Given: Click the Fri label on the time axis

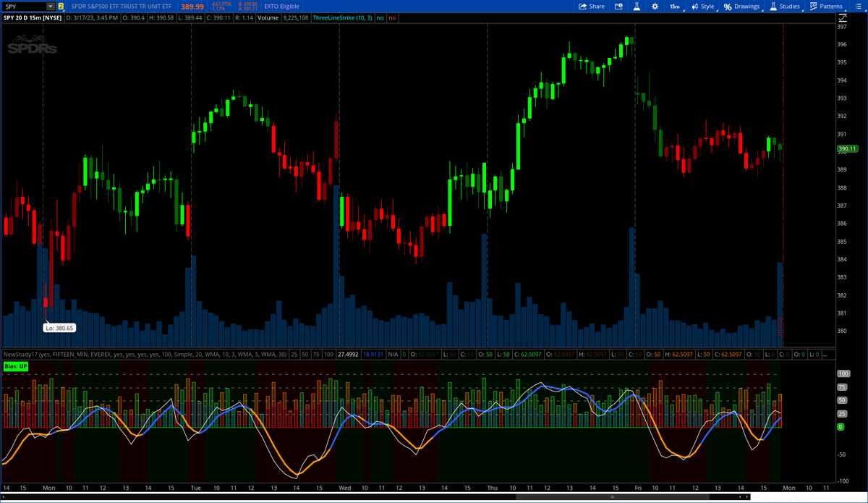Looking at the screenshot, I should click(639, 488).
